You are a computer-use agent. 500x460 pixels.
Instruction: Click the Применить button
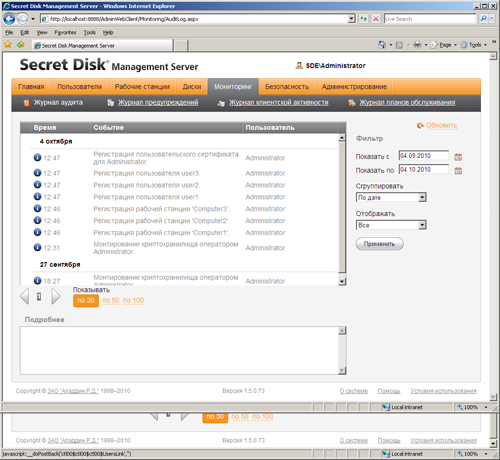pyautogui.click(x=379, y=244)
